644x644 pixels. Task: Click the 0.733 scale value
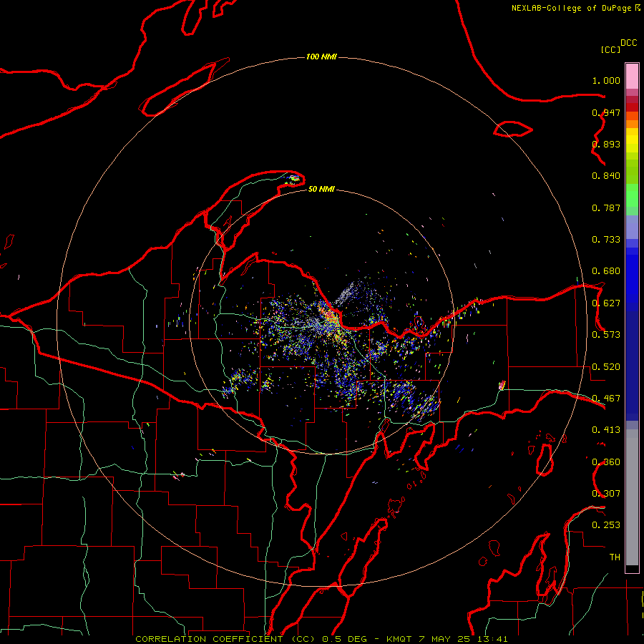coord(606,240)
